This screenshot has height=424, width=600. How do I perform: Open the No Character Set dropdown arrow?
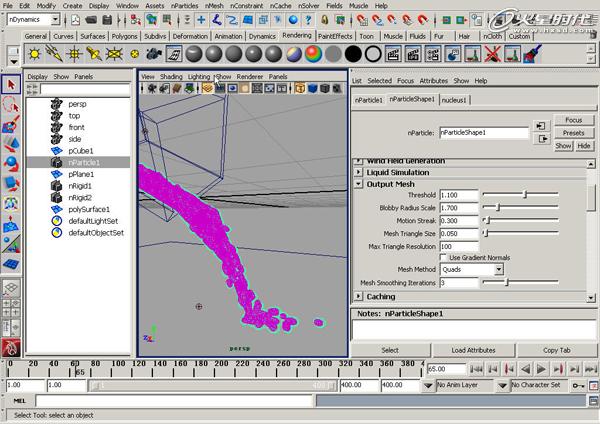[x=502, y=385]
